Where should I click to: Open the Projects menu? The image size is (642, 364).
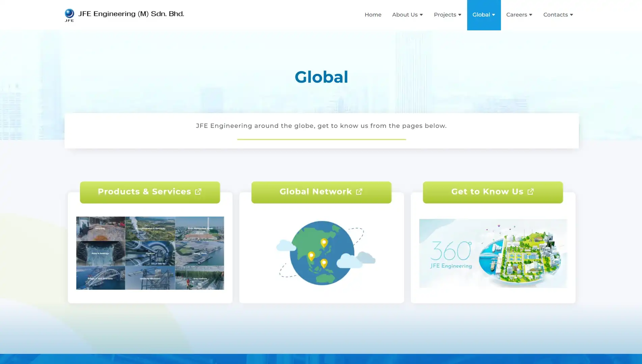coord(448,15)
